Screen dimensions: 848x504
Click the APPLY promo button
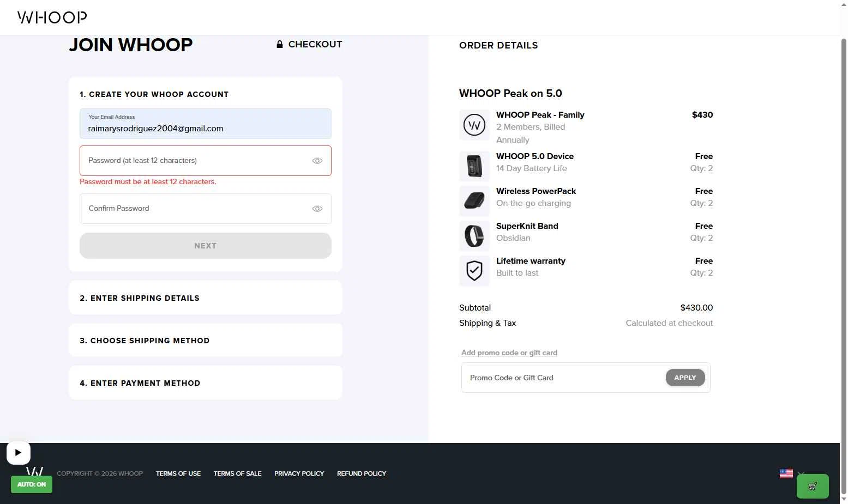pos(685,378)
